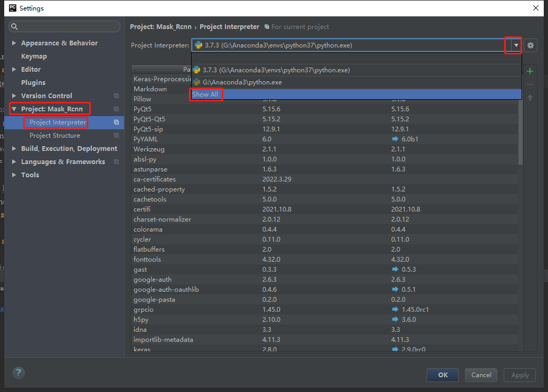Click the h5py upgrade arrow icon
Image resolution: width=548 pixels, height=392 pixels.
[x=395, y=319]
